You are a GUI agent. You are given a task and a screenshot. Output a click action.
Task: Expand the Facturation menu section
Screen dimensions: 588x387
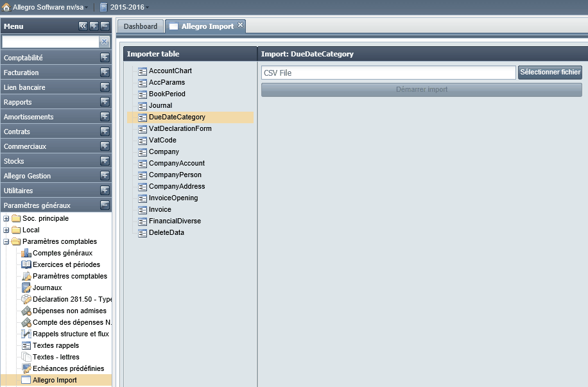[x=105, y=72]
